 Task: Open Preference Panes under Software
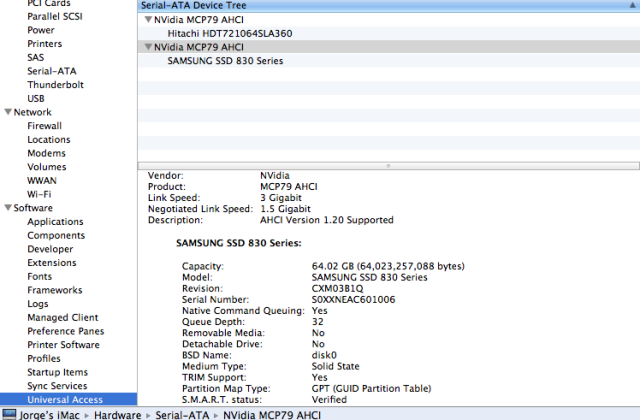coord(66,331)
